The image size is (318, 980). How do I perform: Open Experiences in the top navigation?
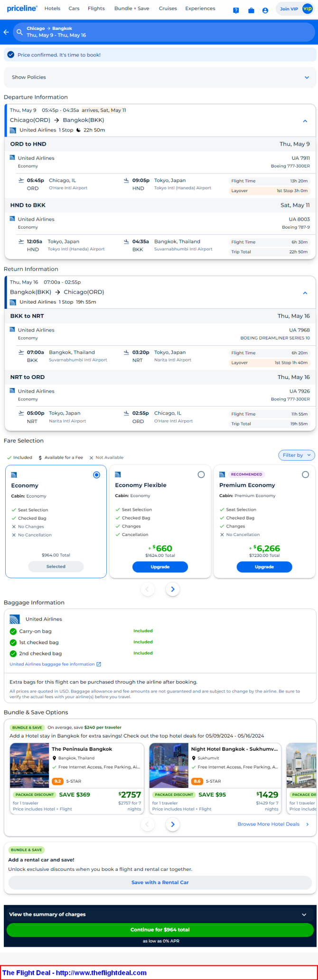coord(200,9)
